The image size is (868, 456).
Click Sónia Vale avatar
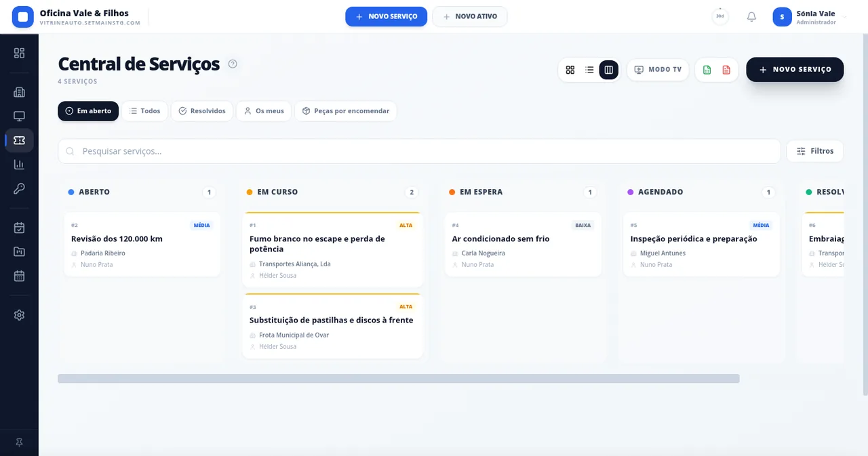[x=783, y=17]
